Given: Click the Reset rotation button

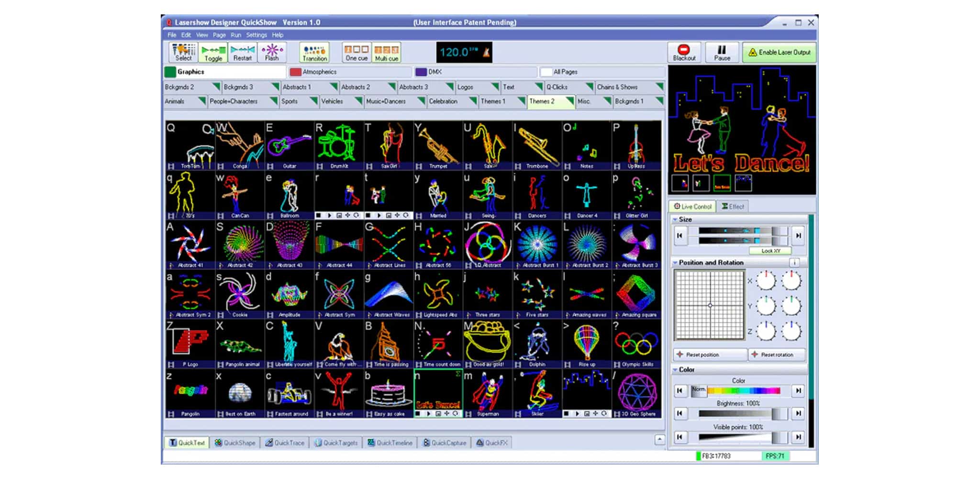Looking at the screenshot, I should click(x=777, y=355).
